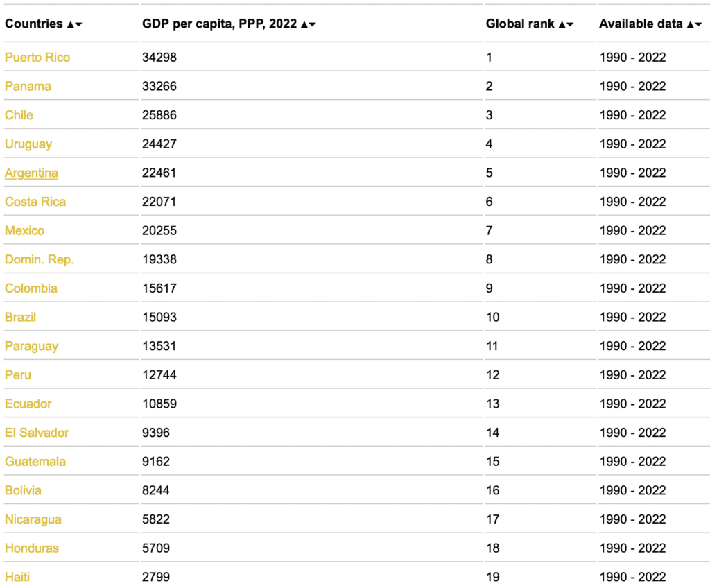710x588 pixels.
Task: Go to Chile's data page
Action: click(x=19, y=115)
